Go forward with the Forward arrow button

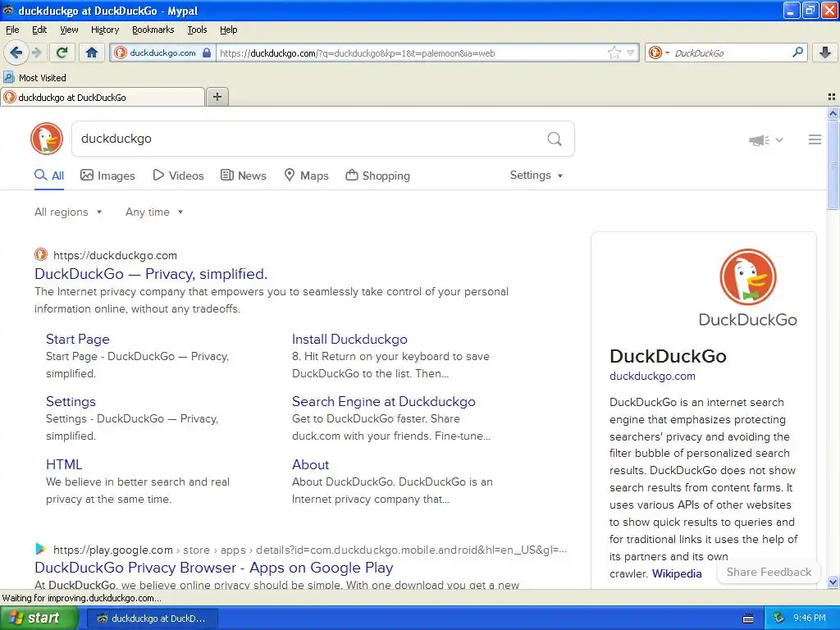point(36,52)
